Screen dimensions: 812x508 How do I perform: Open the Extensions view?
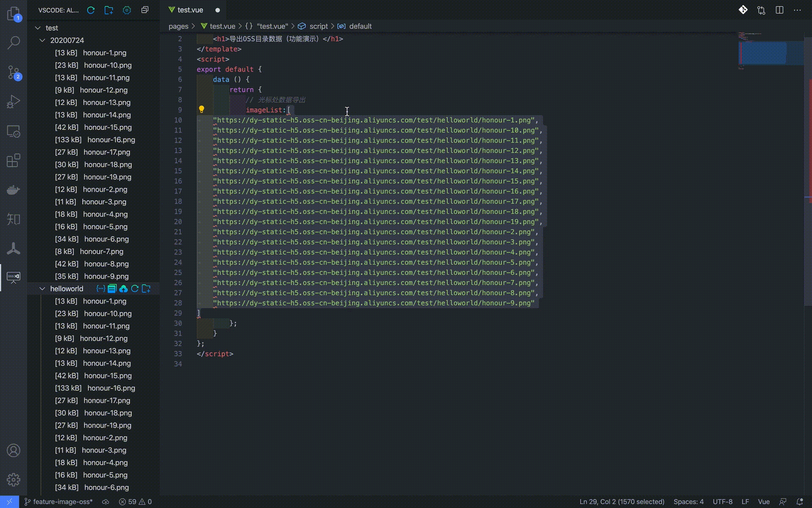(14, 160)
